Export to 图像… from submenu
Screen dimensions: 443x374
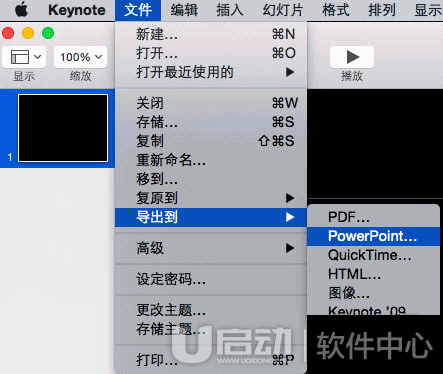click(x=373, y=293)
